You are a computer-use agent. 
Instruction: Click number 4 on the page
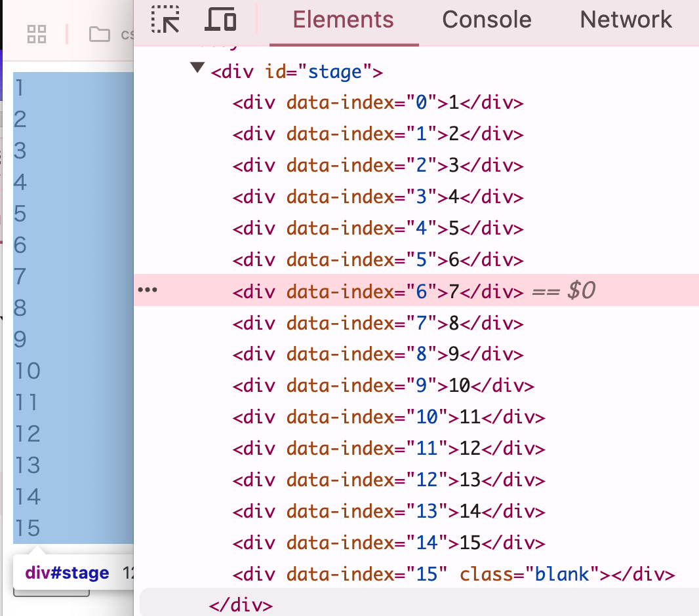point(20,182)
